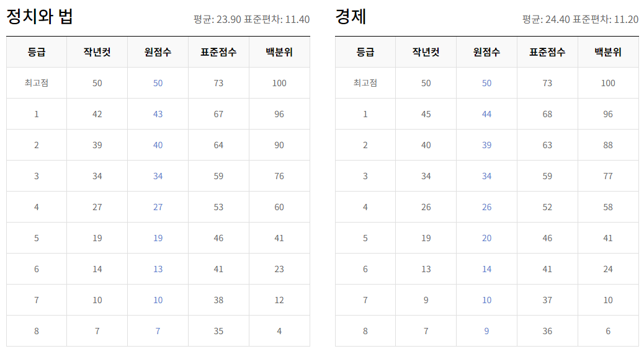Click 표준점수 38 in 정치와 법 grade 7
Image resolution: width=644 pixels, height=354 pixels.
pos(218,300)
